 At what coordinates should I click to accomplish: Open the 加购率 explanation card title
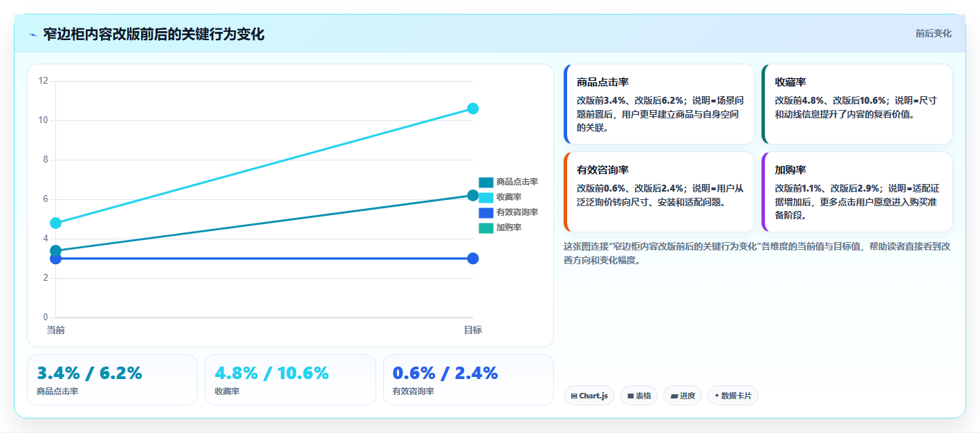tap(790, 170)
